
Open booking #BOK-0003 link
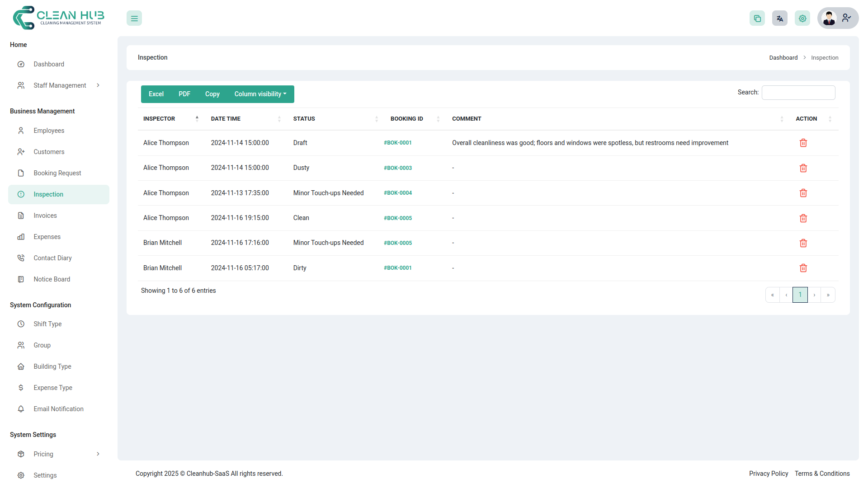pos(398,168)
